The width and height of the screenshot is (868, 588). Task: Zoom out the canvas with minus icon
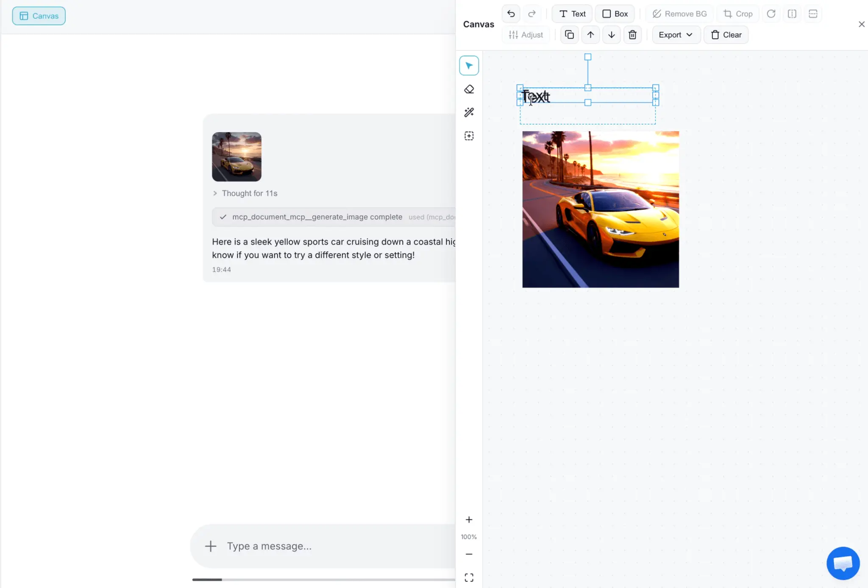pos(469,554)
